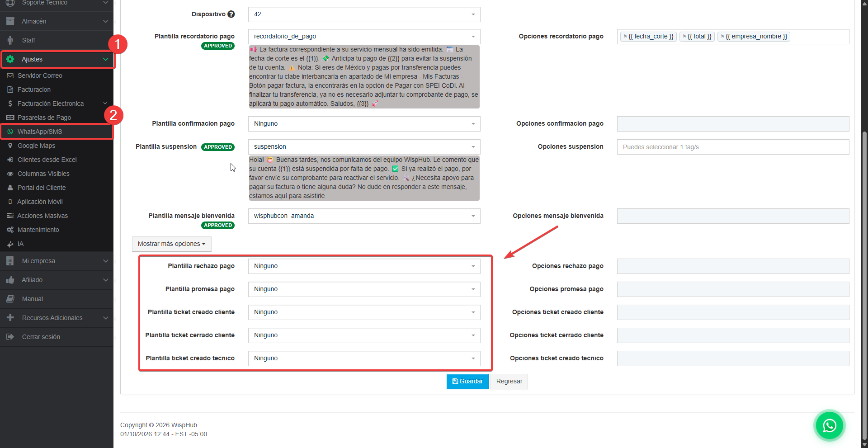The height and width of the screenshot is (448, 868).
Task: Open Plantilla ticket creado cliente dropdown
Action: pos(364,312)
